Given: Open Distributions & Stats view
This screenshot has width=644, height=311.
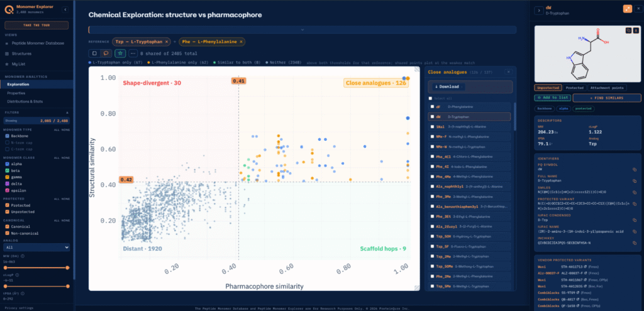Looking at the screenshot, I should pyautogui.click(x=25, y=101).
